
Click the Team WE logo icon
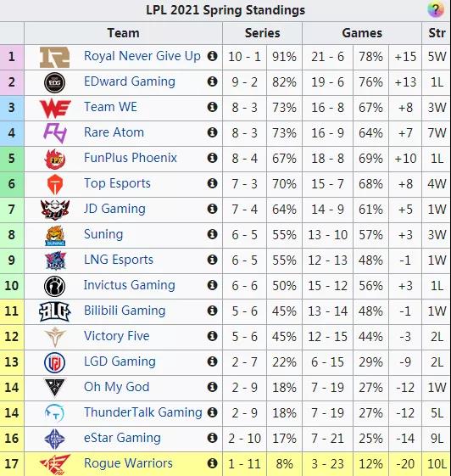coord(55,108)
